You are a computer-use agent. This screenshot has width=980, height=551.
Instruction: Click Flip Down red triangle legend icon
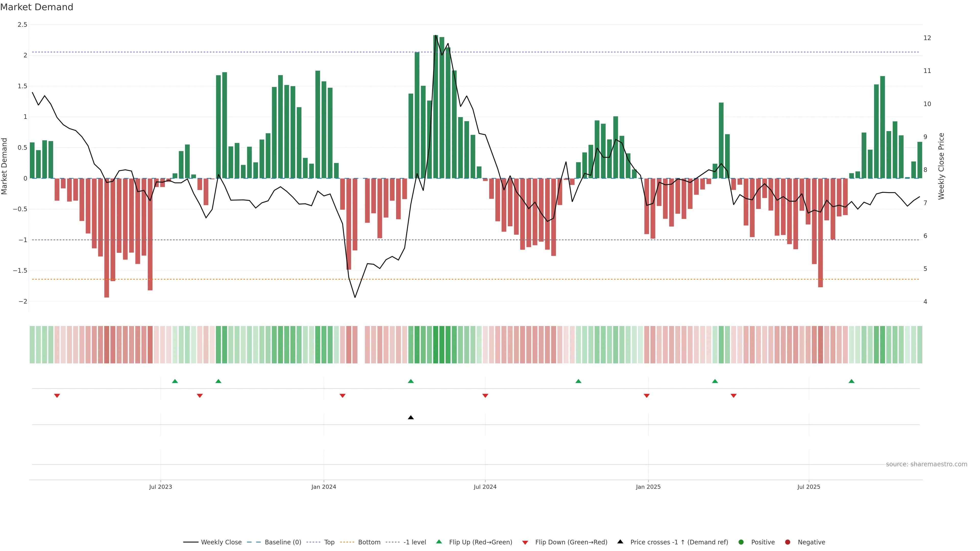click(x=525, y=543)
